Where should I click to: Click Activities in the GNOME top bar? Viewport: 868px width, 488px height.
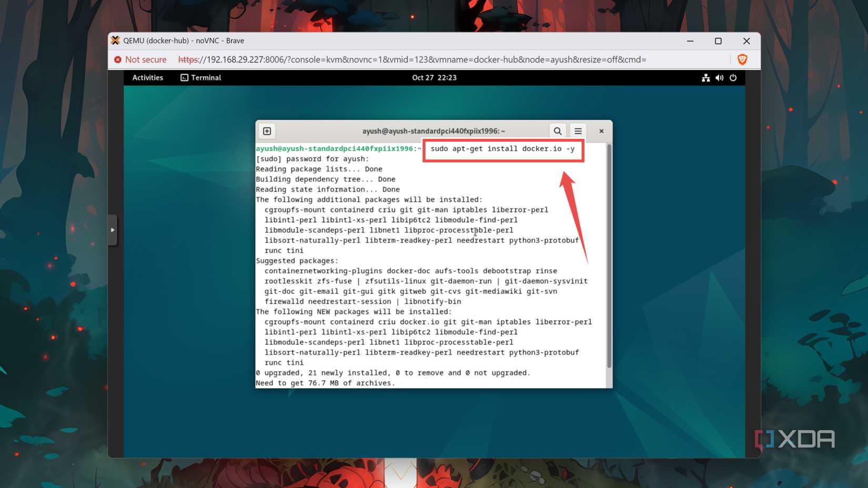coord(147,78)
